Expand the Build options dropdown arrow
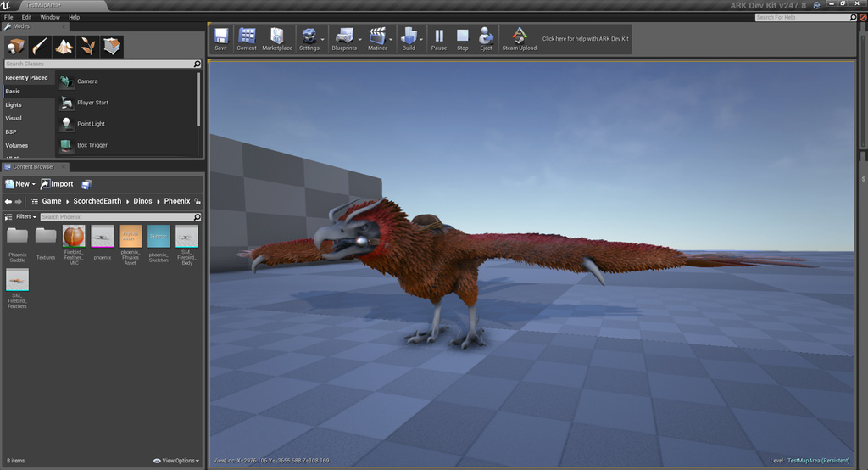 click(420, 39)
